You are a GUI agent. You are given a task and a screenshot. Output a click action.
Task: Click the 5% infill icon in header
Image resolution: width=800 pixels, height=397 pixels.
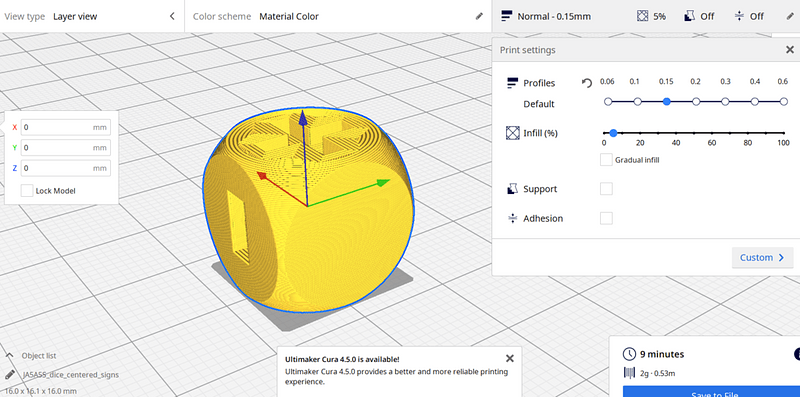(x=642, y=16)
